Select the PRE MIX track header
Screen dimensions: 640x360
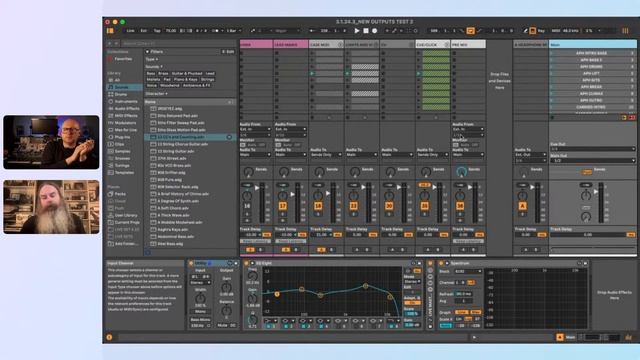[x=468, y=44]
